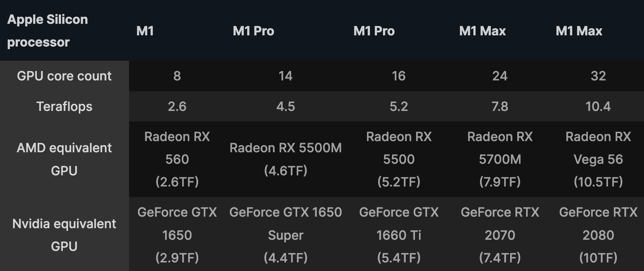Select the AMD equivalent GPU row label

(x=64, y=159)
